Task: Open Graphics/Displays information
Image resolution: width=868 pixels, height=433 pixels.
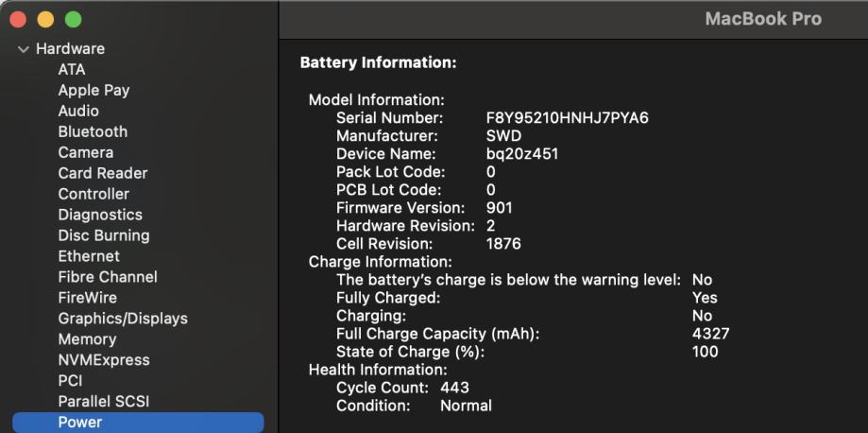Action: (123, 320)
